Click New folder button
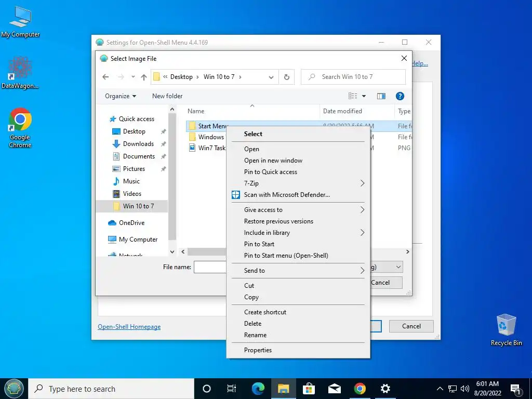Screen dimensions: 532x399 pyautogui.click(x=167, y=96)
